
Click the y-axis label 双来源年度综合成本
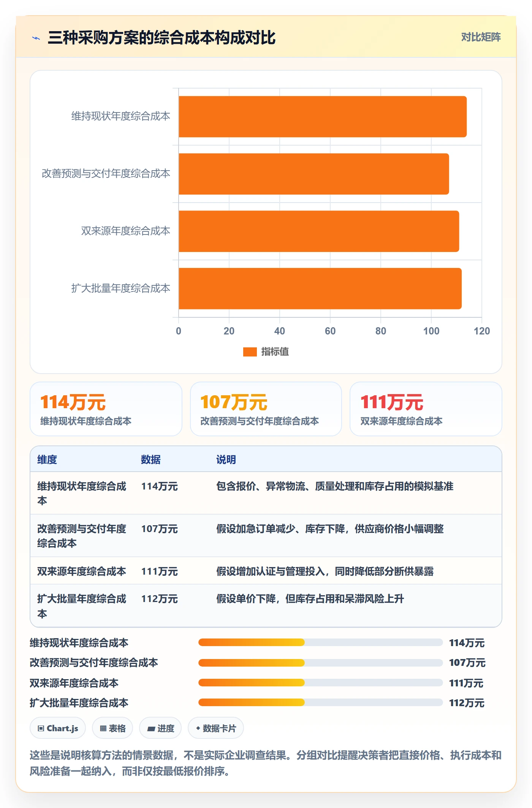(125, 231)
